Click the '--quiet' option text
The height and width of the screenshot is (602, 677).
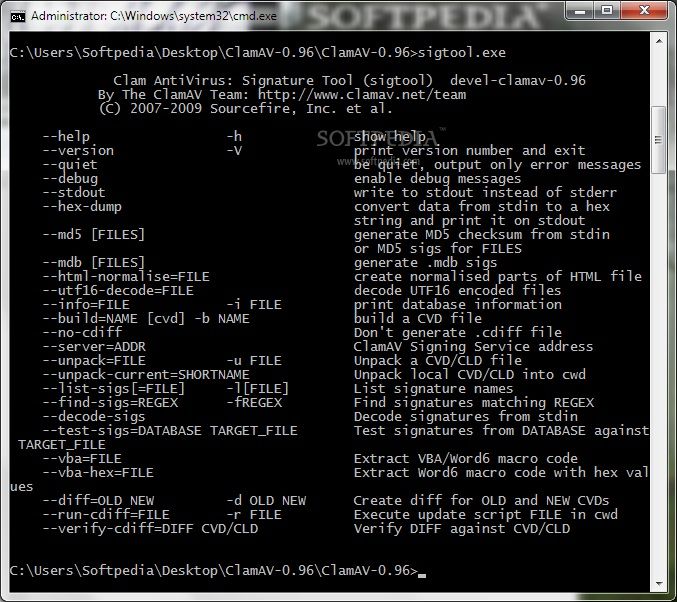[x=70, y=165]
